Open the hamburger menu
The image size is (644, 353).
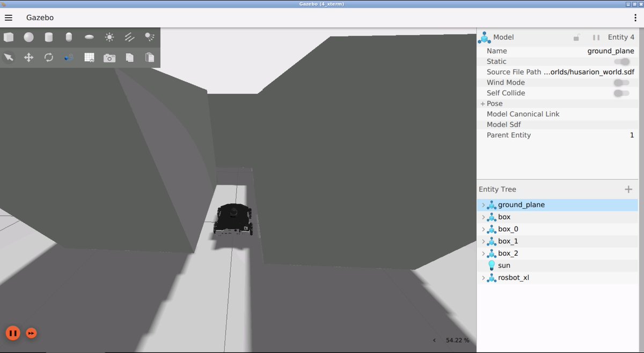tap(8, 17)
